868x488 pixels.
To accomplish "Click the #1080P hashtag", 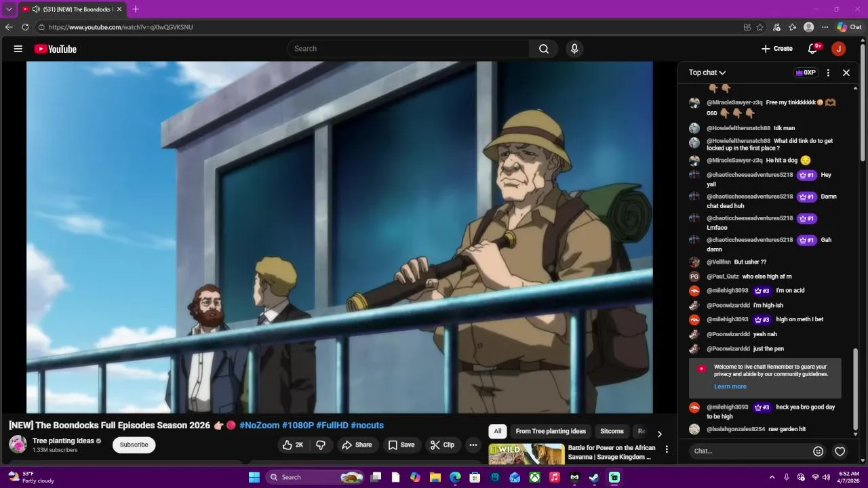I will (298, 426).
